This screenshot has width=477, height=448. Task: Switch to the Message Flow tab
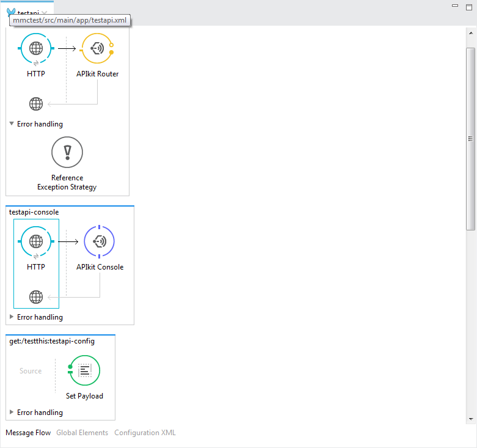(28, 433)
